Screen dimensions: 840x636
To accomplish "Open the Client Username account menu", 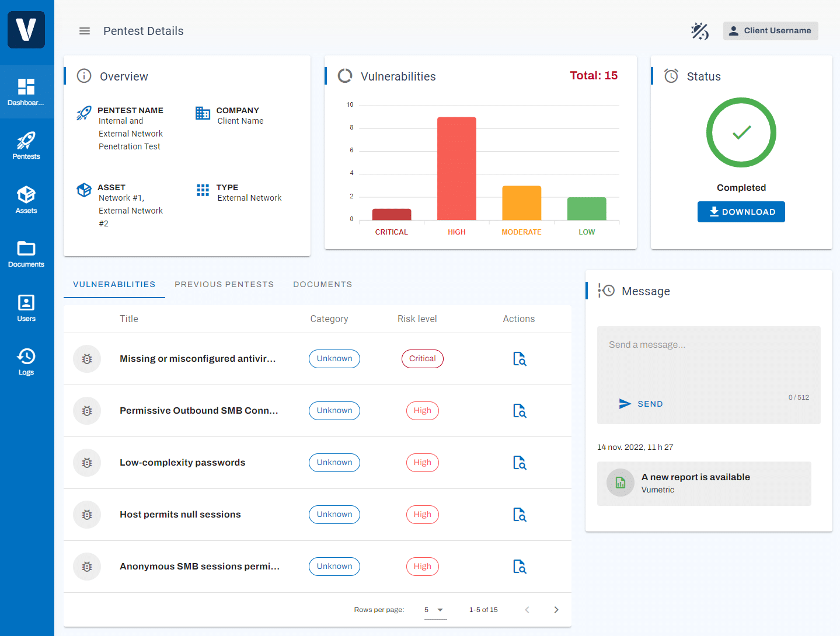I will (x=770, y=31).
